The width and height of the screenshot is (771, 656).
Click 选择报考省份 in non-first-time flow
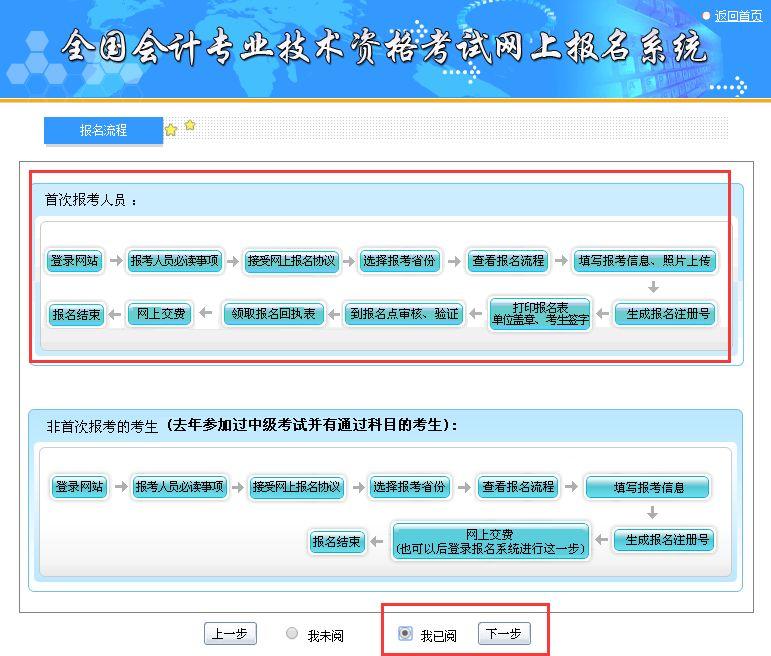click(x=409, y=487)
